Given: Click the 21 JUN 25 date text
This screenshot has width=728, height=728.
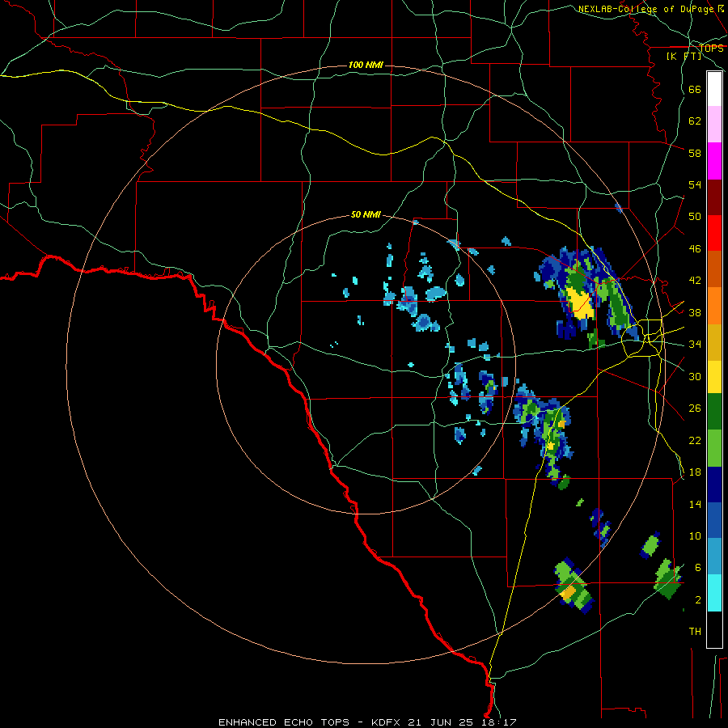Looking at the screenshot, I should coord(441,722).
